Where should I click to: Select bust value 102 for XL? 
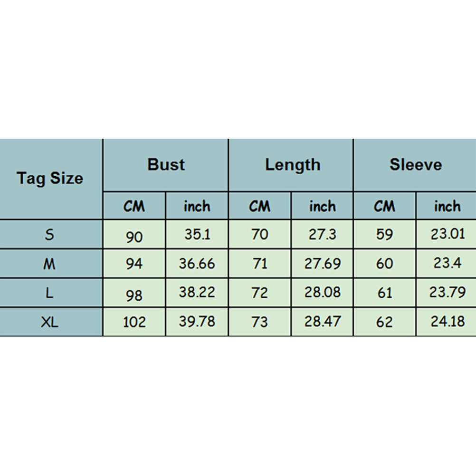coord(134,323)
